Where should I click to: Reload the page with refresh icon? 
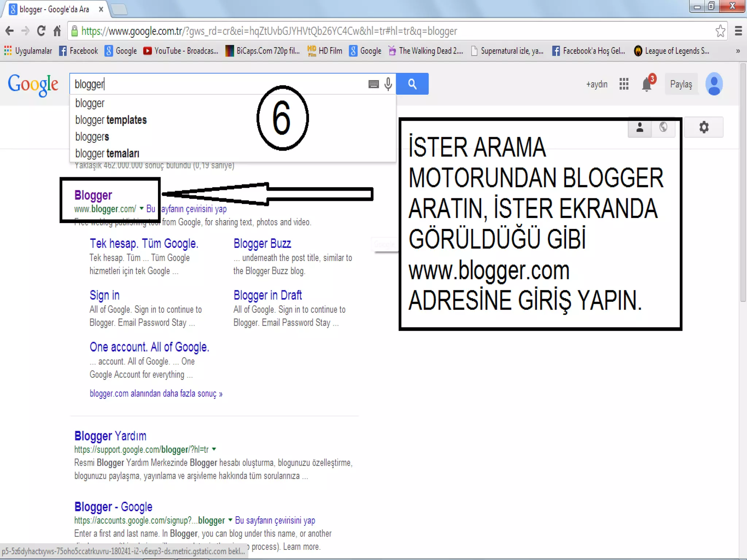point(41,31)
